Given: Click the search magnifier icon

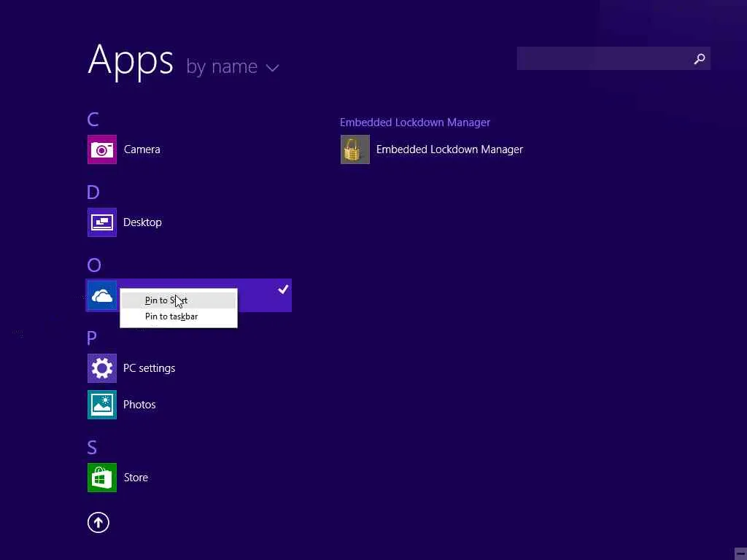Looking at the screenshot, I should coord(700,58).
